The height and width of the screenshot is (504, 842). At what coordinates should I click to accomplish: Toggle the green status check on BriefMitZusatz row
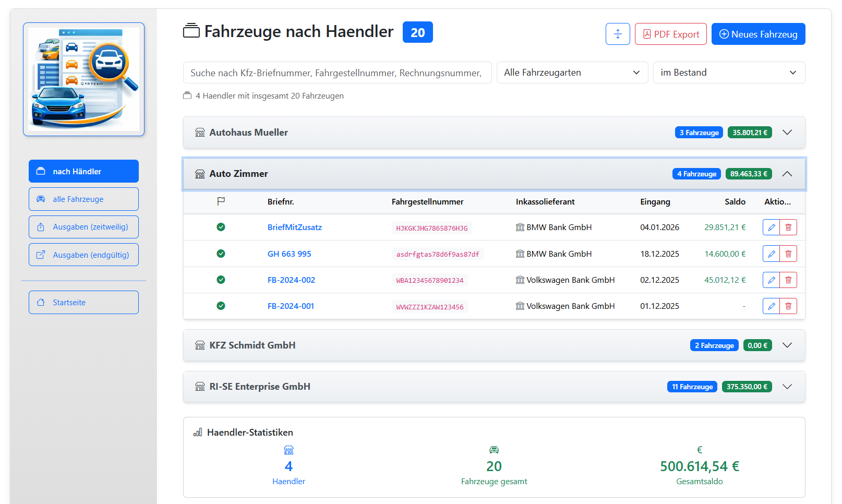[221, 227]
